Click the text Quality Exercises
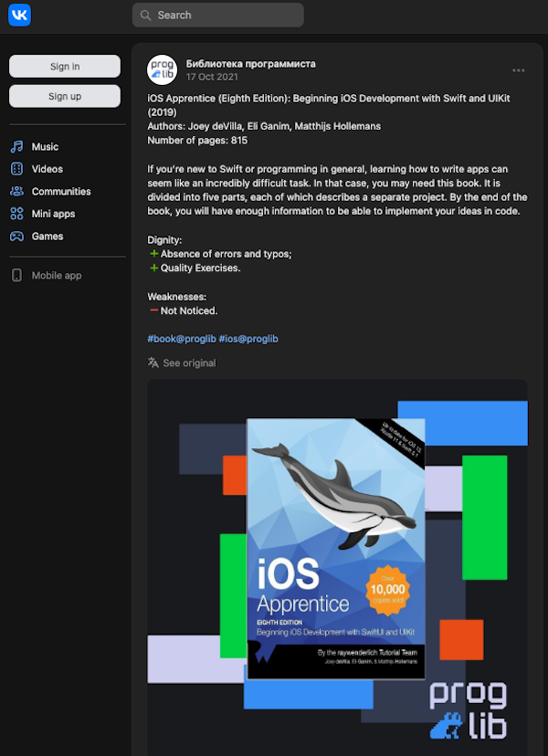 200,268
